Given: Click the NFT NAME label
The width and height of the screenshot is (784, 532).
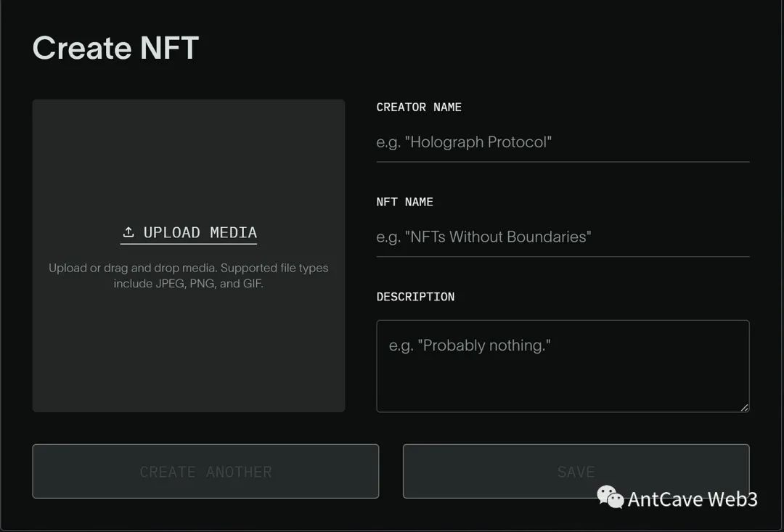Looking at the screenshot, I should coord(404,202).
